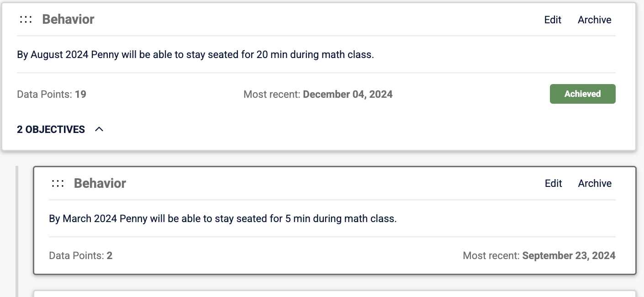
Task: Collapse objectives with the chevron-up arrow
Action: click(99, 129)
